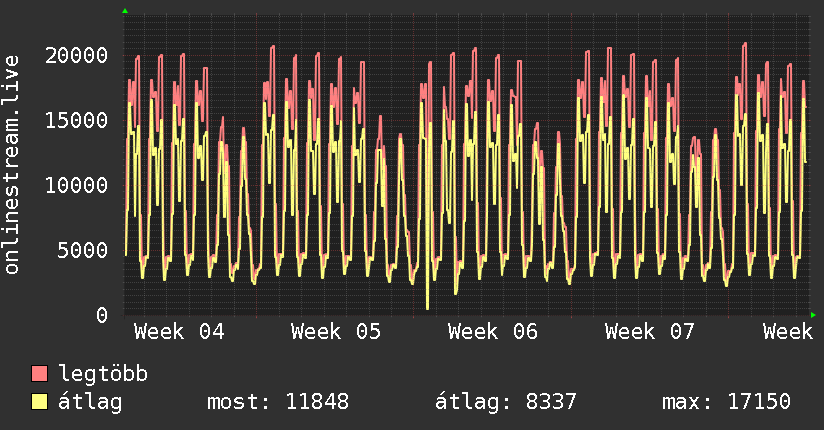Click the green arrow atop the y-axis

click(125, 11)
